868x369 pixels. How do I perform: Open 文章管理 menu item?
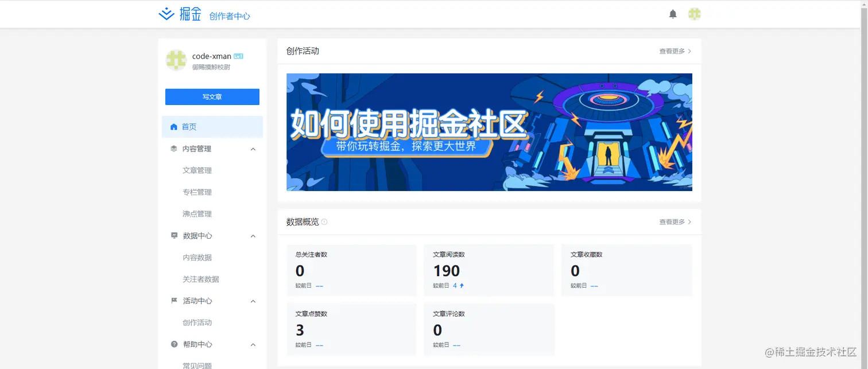click(197, 170)
